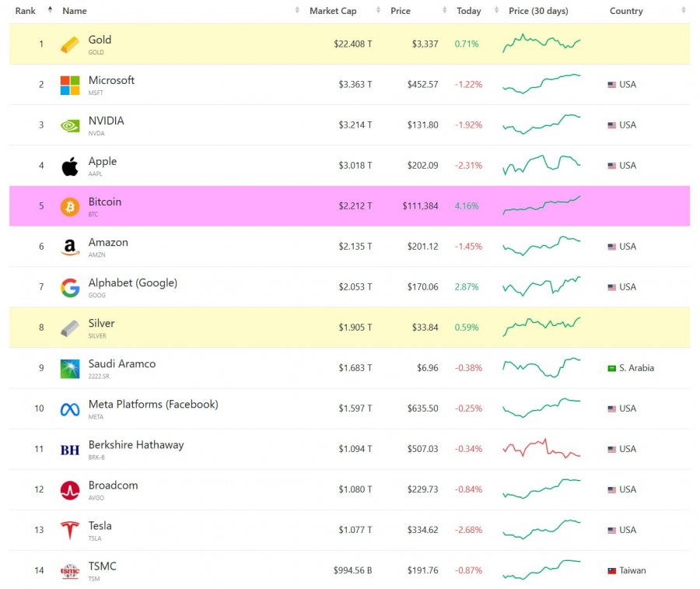
Task: Click the S. Arabia country label
Action: (x=636, y=368)
